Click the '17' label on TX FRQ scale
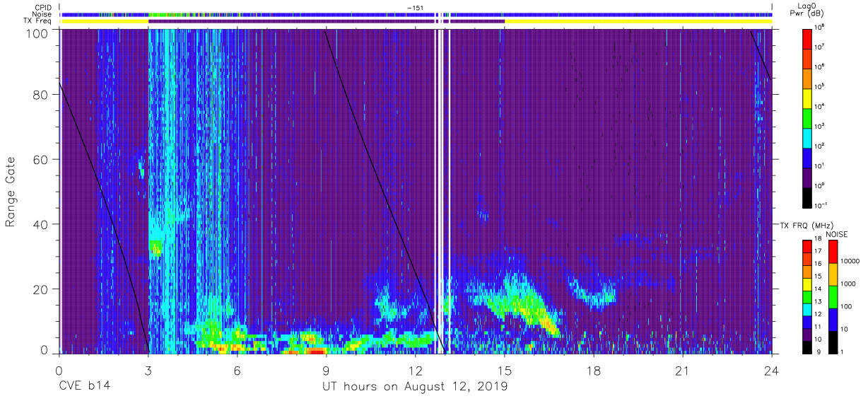This screenshot has height=401, width=868. [819, 252]
